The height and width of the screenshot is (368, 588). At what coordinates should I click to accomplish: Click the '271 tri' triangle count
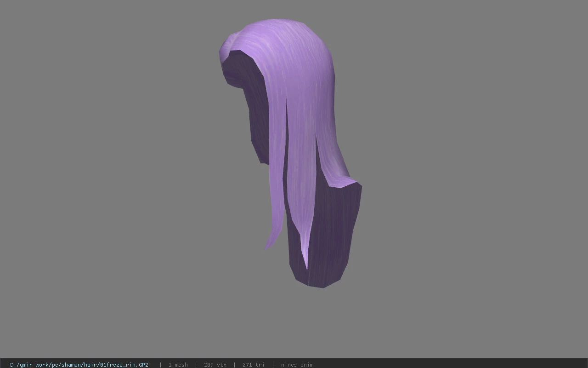(253, 365)
